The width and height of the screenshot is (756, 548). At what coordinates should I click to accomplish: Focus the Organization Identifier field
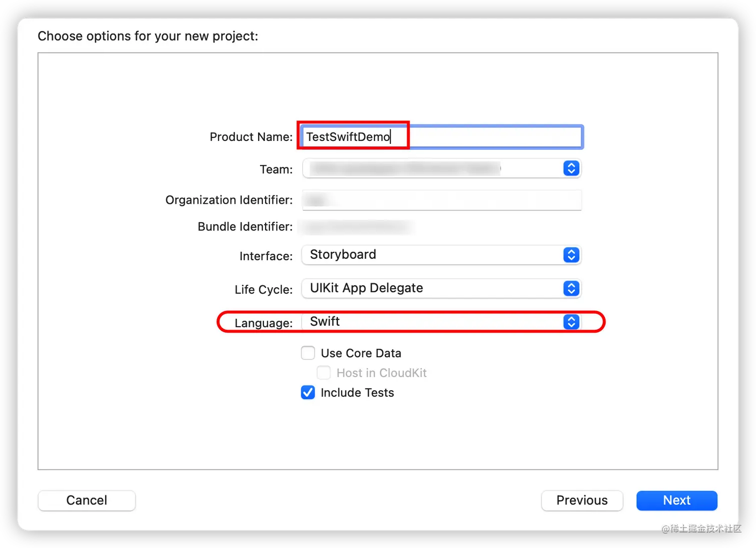click(x=442, y=200)
